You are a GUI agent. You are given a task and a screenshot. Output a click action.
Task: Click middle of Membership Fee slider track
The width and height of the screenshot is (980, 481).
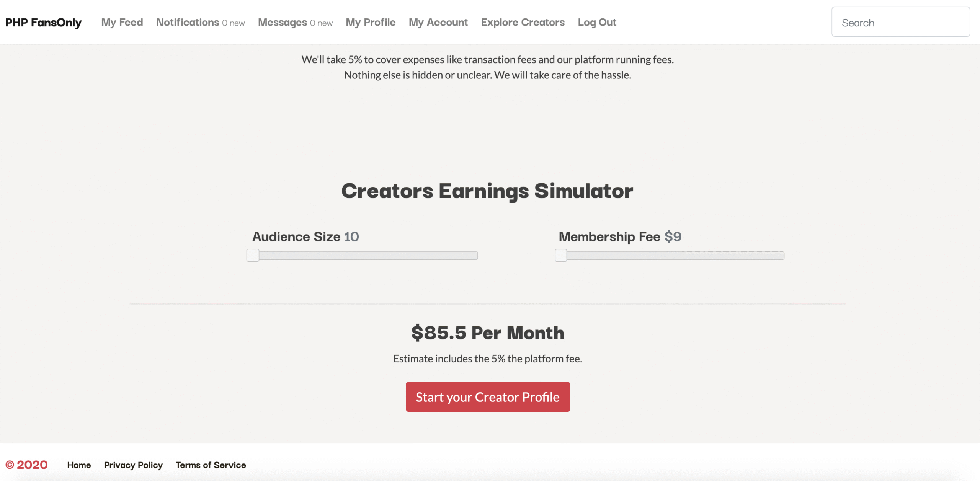coord(670,256)
